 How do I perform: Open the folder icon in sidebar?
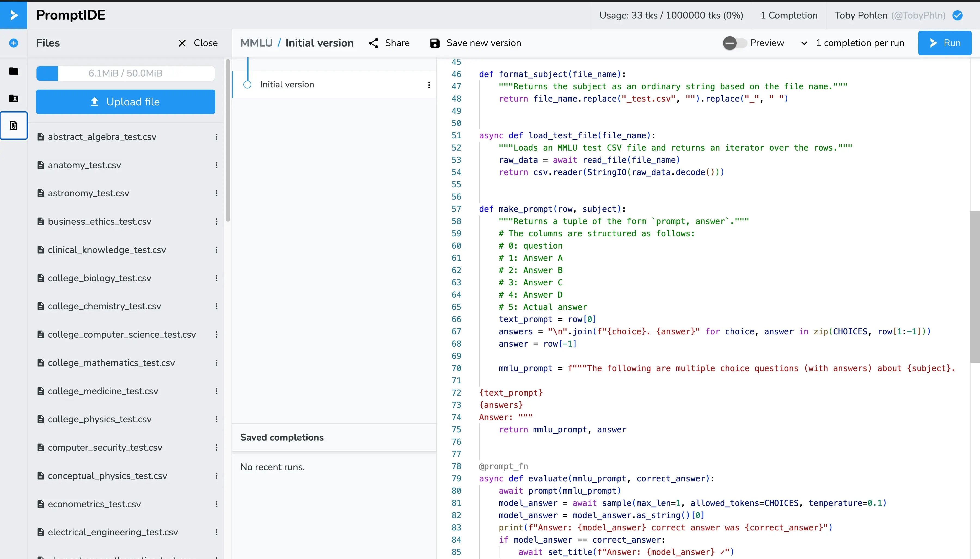point(13,71)
